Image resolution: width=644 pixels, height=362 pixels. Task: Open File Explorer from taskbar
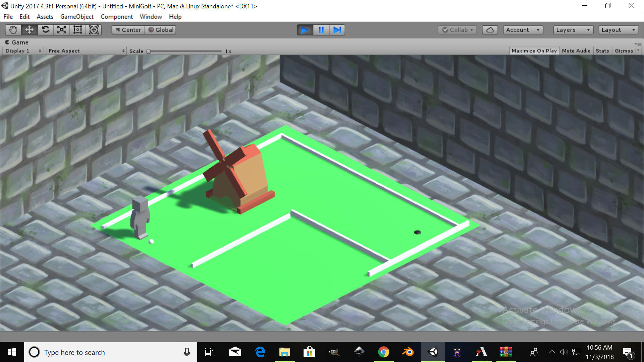(285, 352)
